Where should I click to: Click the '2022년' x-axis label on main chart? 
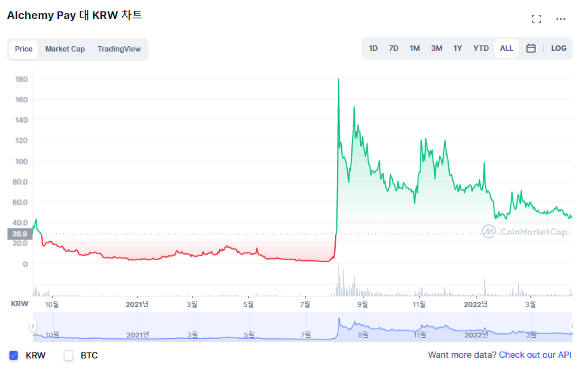click(475, 304)
